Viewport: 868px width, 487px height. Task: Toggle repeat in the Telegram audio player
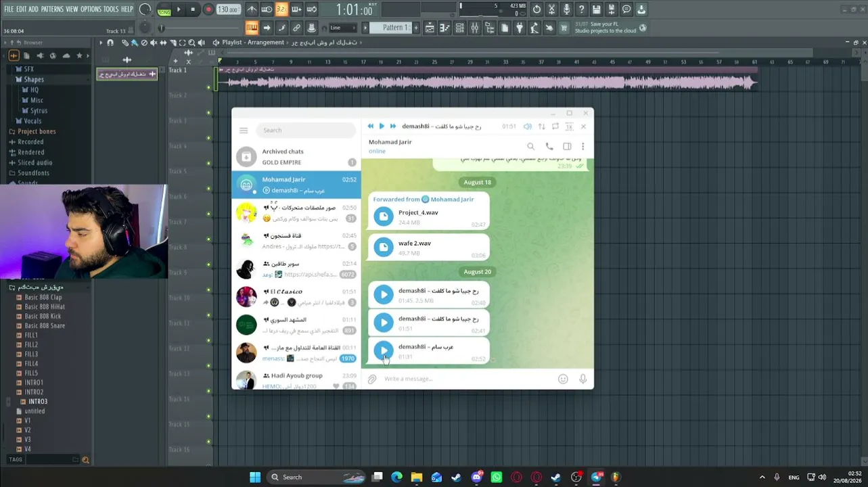(555, 126)
